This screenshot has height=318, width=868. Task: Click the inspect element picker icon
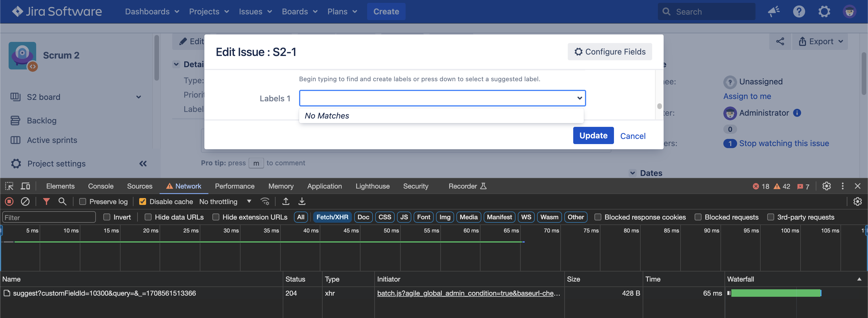point(9,186)
